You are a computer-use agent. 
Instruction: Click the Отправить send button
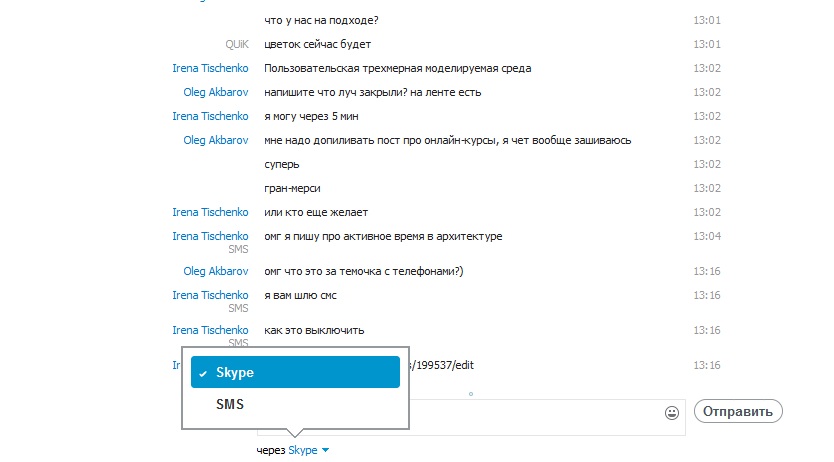click(x=738, y=411)
